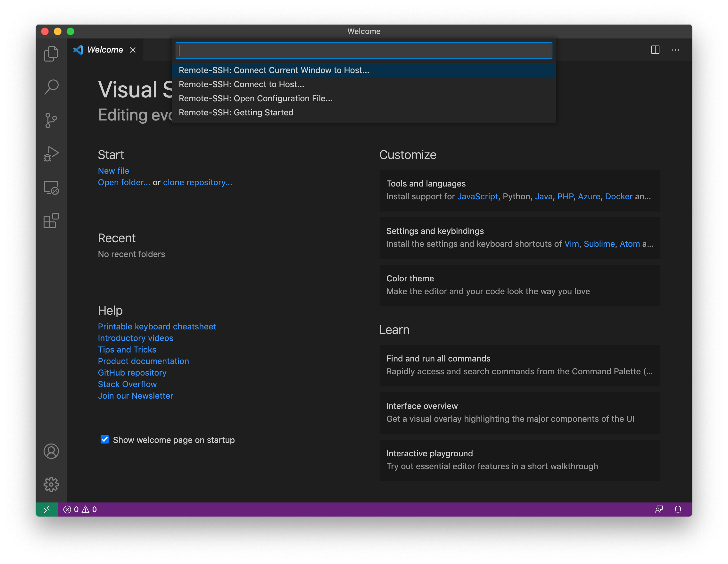Open the Accounts menu icon
728x564 pixels.
click(x=51, y=451)
